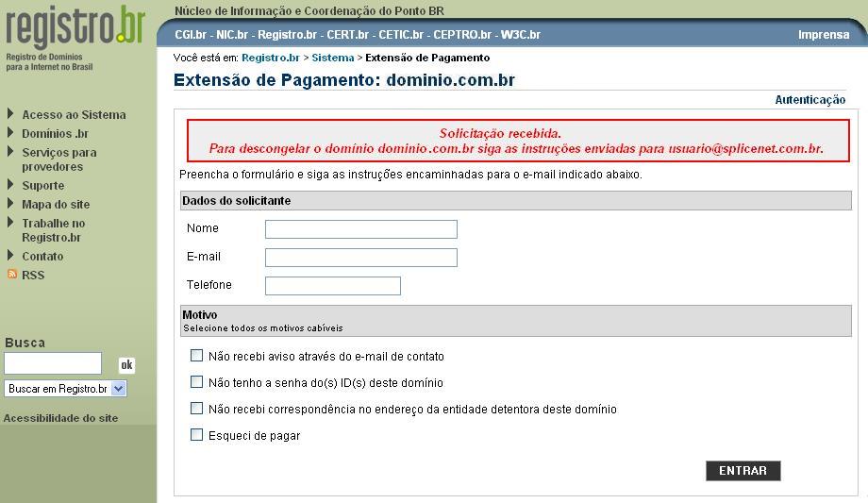Click 'Motivo' section header
Viewport: 868px width, 503px height.
pos(516,321)
